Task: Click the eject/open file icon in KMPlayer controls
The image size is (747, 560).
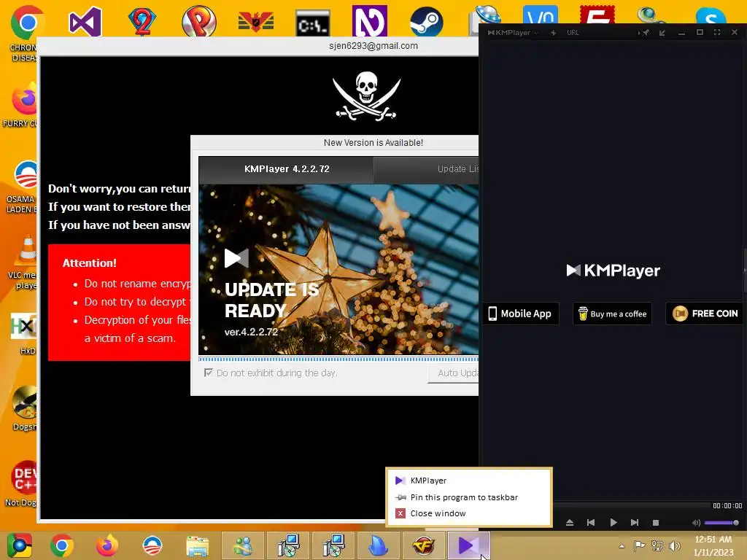Action: (x=569, y=523)
